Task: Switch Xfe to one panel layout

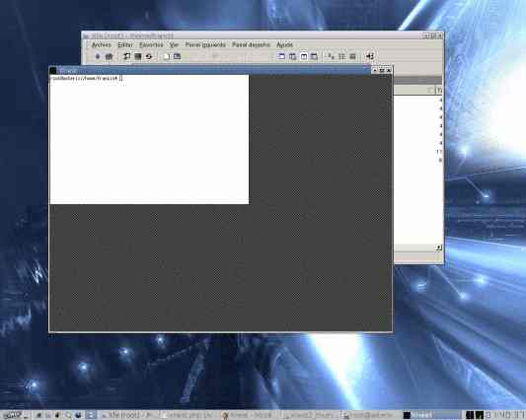Action: tap(281, 56)
